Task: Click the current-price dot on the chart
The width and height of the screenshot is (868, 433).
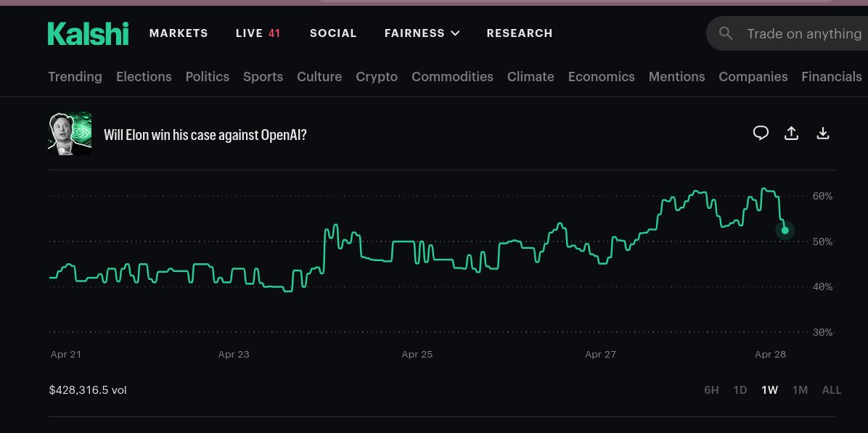Action: [785, 230]
